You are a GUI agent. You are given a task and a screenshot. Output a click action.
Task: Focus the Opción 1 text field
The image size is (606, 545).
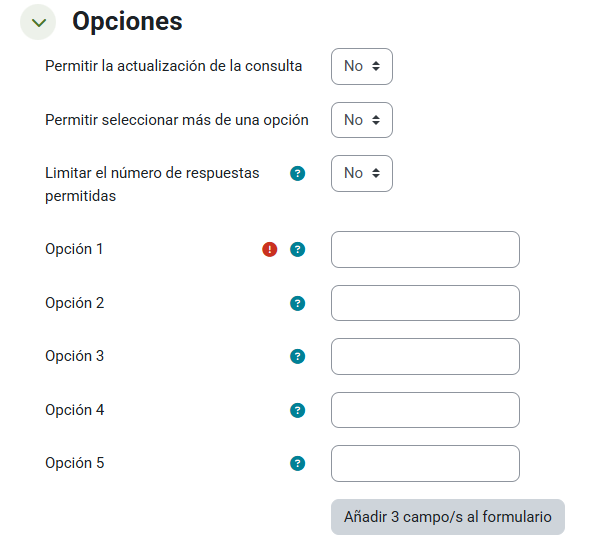(425, 250)
